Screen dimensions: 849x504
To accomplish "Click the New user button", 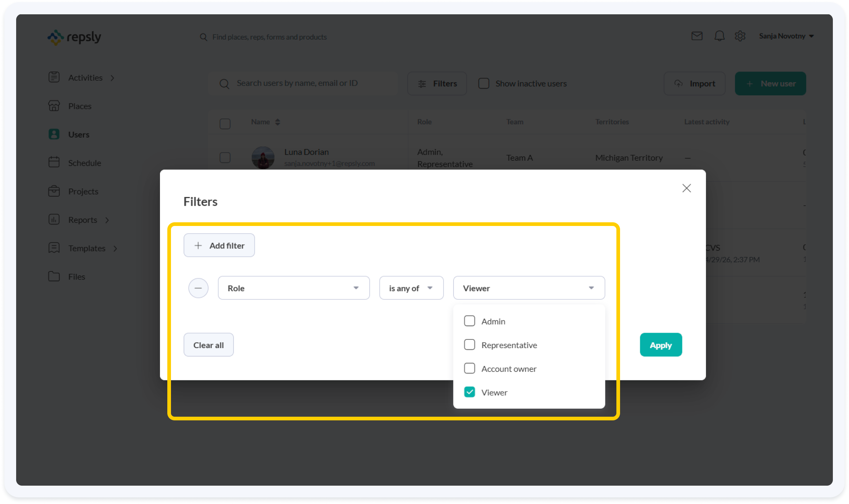I will [x=770, y=83].
